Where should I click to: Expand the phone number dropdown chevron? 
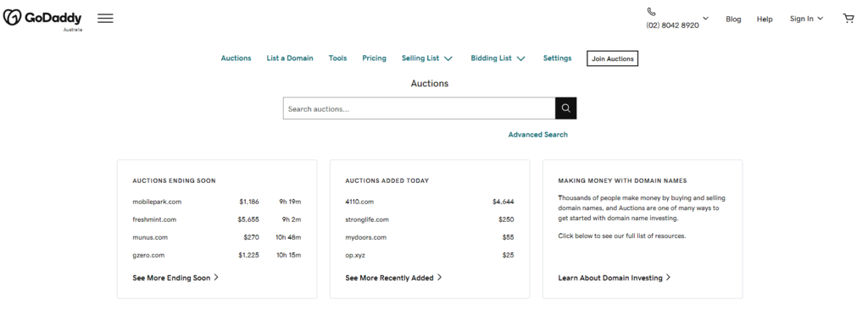pos(706,19)
